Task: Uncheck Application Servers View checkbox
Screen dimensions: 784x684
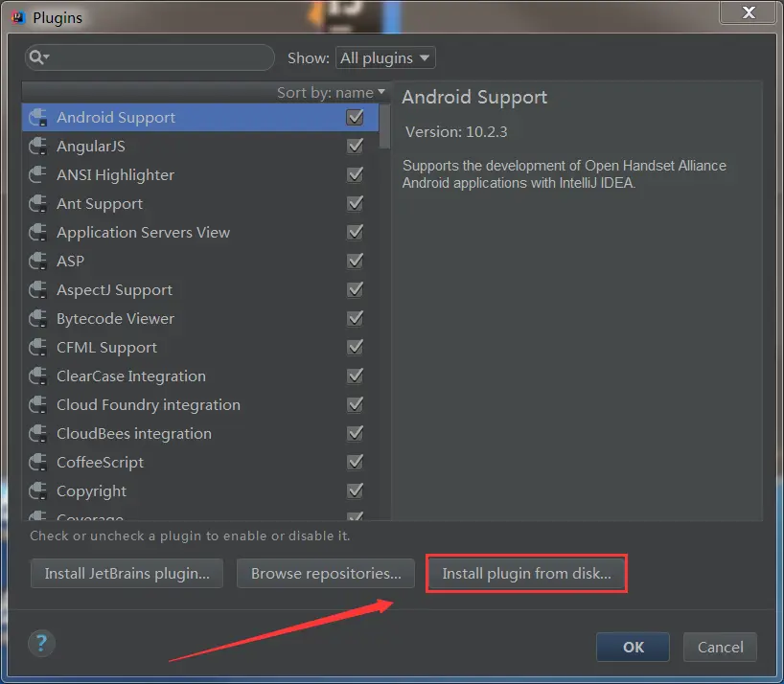Action: pyautogui.click(x=355, y=233)
